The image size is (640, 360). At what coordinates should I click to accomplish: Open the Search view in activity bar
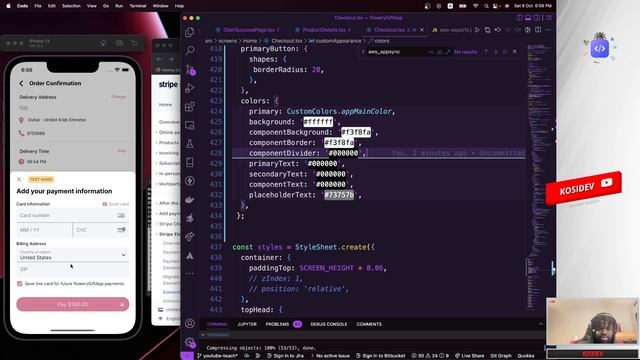(190, 51)
